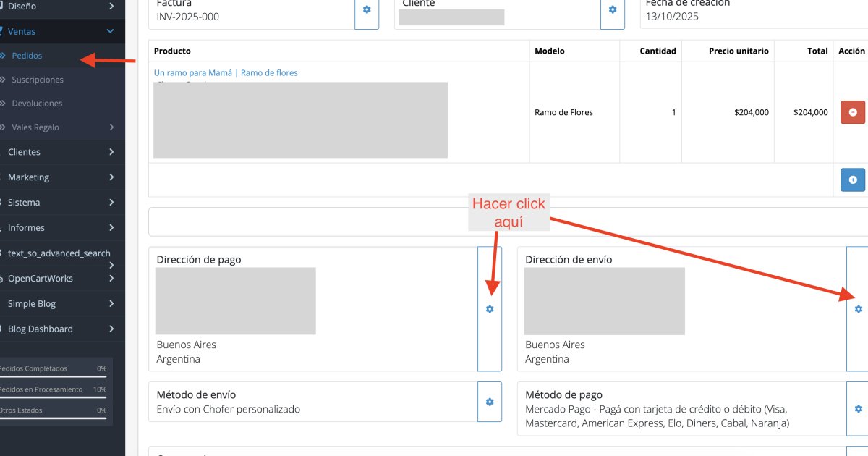Open Pedidos in the sidebar
868x456 pixels.
pos(27,56)
